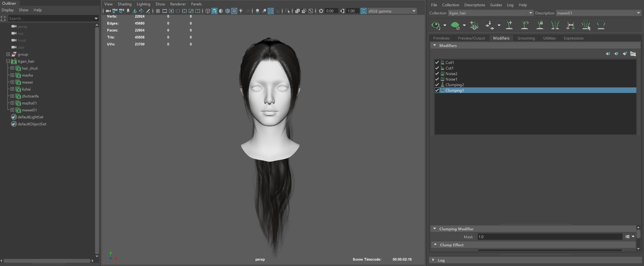
Task: Click the XGen update preview eye icon
Action: pyautogui.click(x=435, y=25)
